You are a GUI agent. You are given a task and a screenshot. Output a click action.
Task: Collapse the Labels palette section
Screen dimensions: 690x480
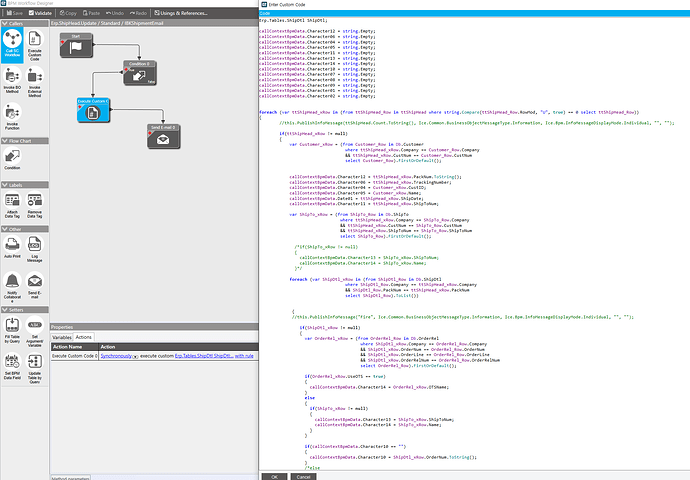coord(5,185)
